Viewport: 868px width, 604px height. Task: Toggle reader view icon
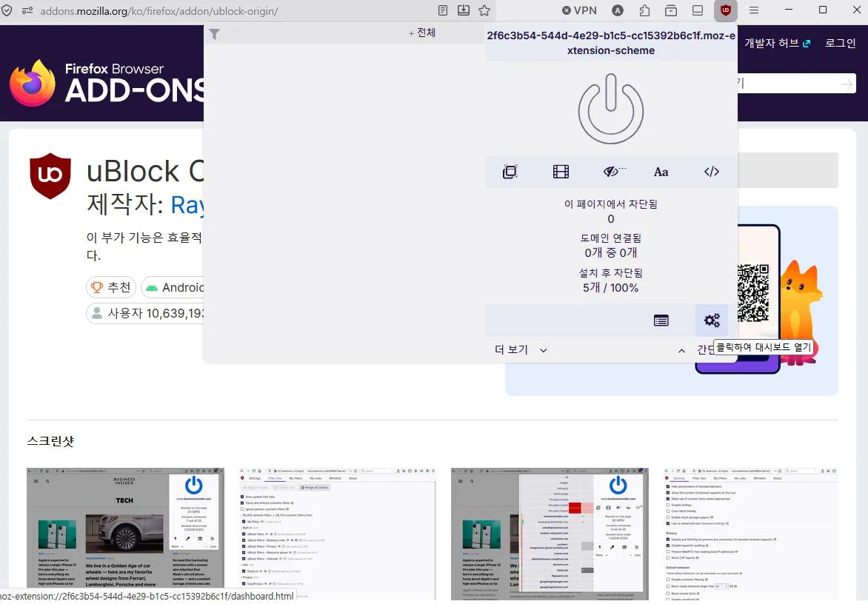pyautogui.click(x=443, y=10)
